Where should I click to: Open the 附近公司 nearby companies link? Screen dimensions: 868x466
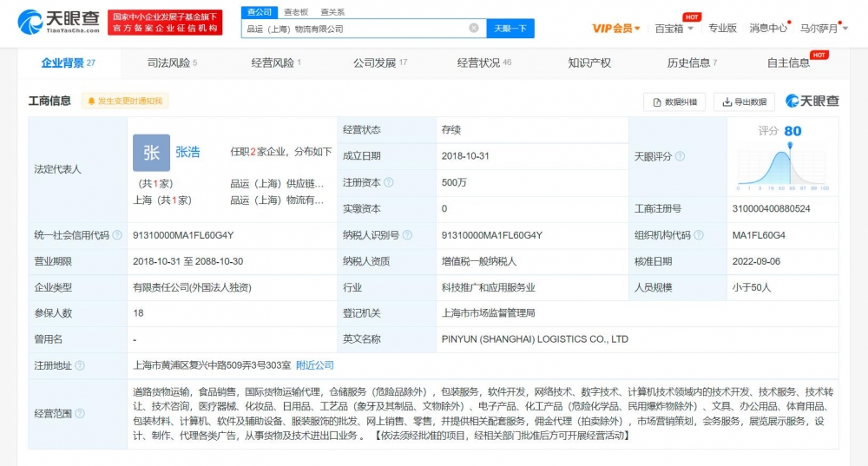(315, 365)
